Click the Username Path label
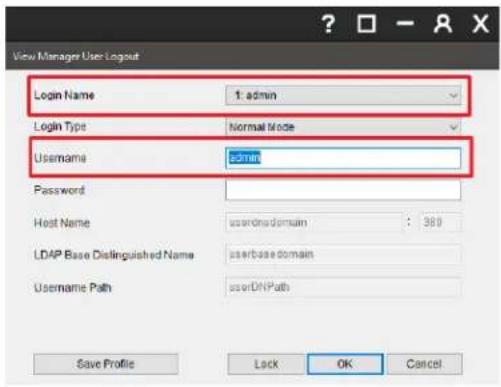The image size is (501, 387). [x=73, y=287]
